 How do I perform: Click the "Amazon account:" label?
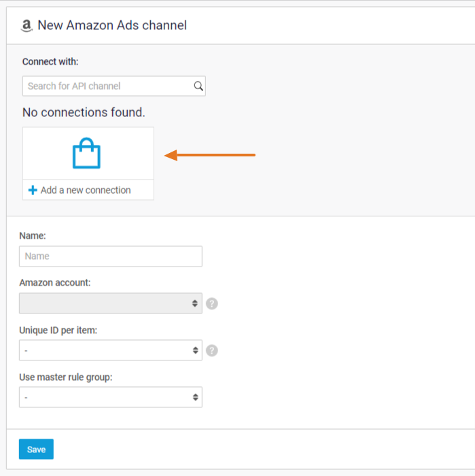click(x=54, y=283)
